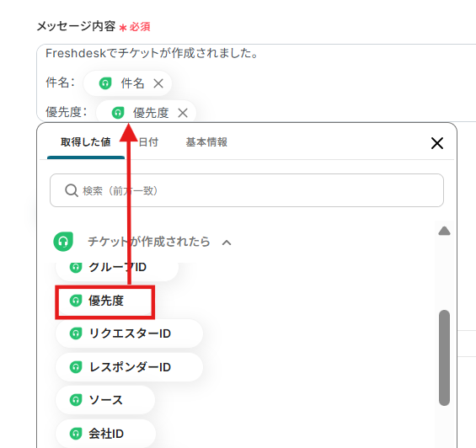Click the search magnifier icon
Screen dimensions: 476x448
coord(72,190)
